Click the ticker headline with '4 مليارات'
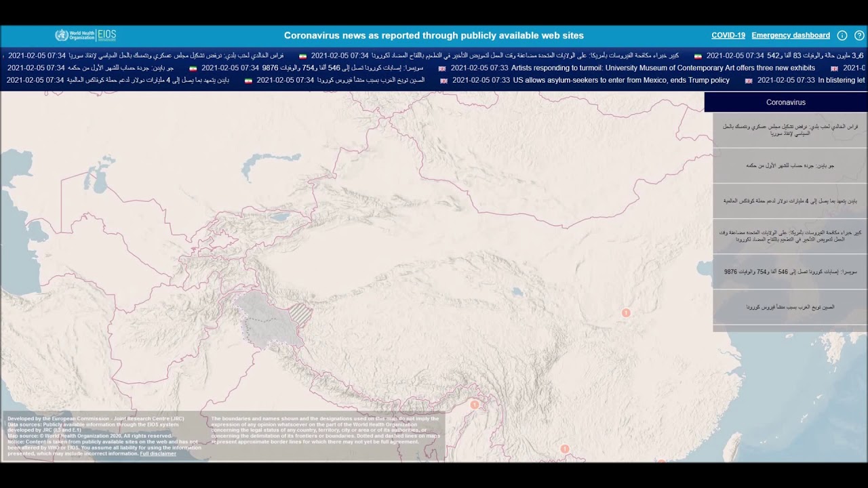Image resolution: width=868 pixels, height=488 pixels. point(148,80)
